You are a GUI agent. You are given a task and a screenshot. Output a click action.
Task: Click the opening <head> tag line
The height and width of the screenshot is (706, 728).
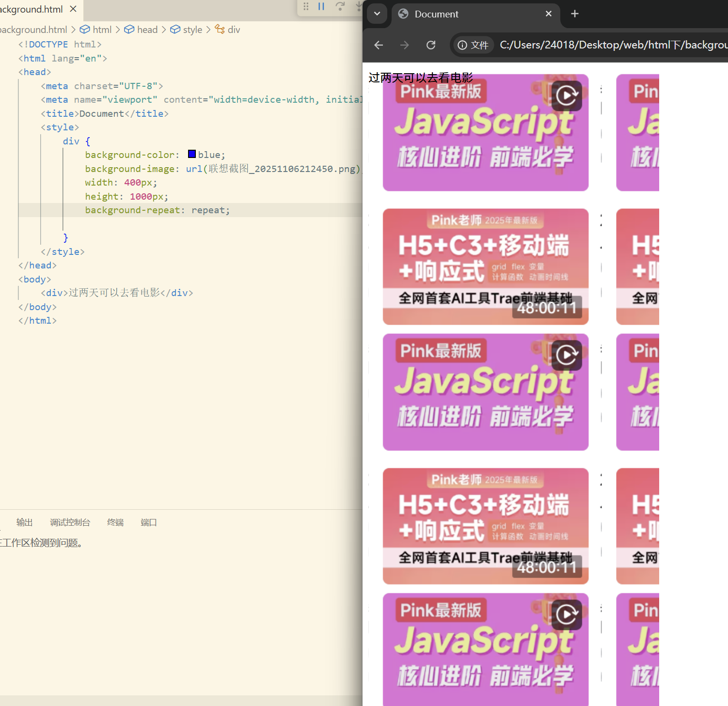35,72
